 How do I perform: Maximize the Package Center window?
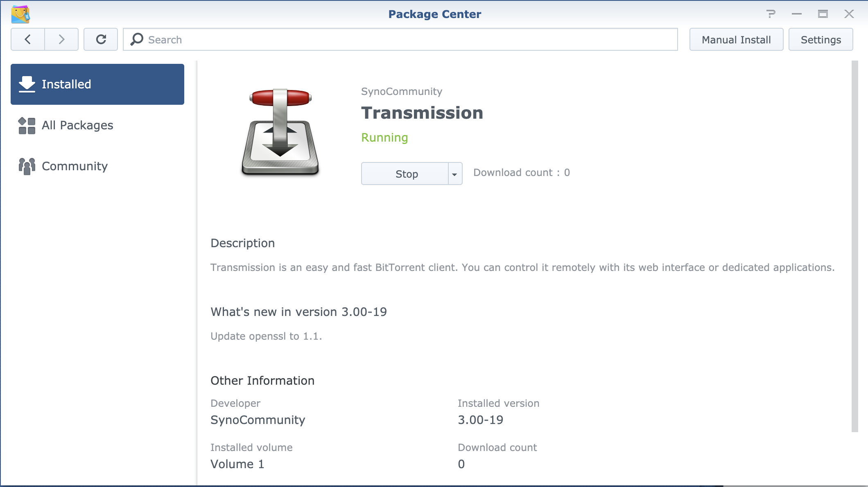click(x=823, y=14)
